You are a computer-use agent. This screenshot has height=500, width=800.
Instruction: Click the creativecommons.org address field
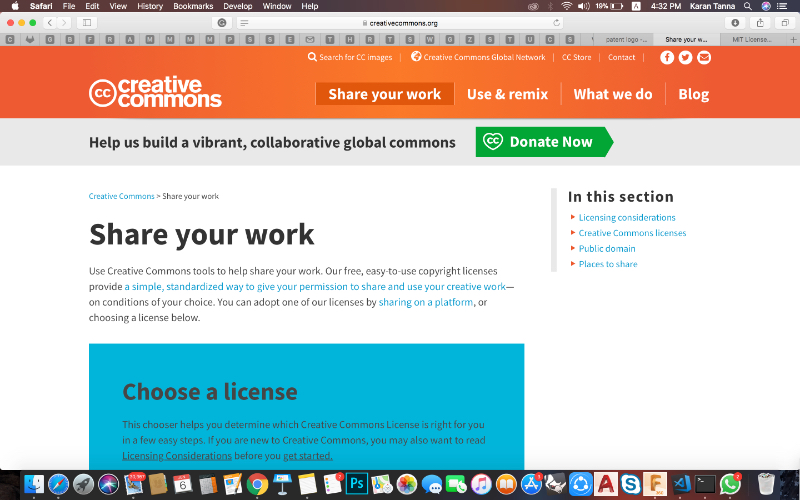[x=401, y=22]
